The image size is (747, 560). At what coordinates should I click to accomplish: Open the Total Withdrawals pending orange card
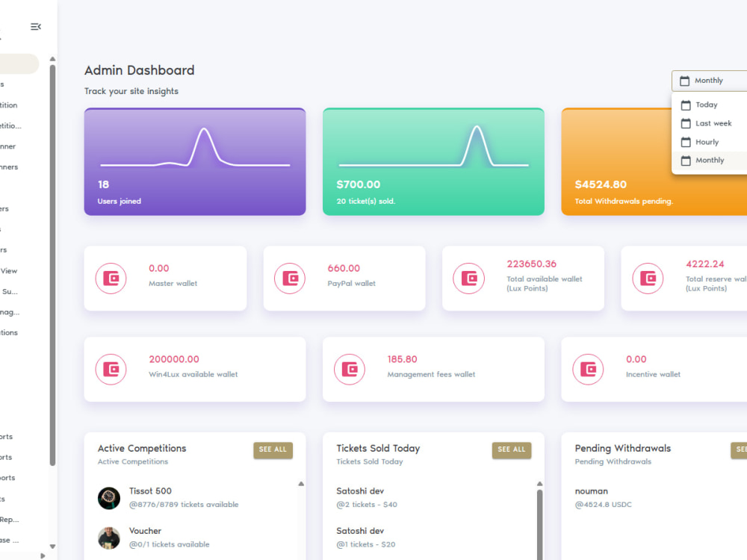(x=654, y=162)
